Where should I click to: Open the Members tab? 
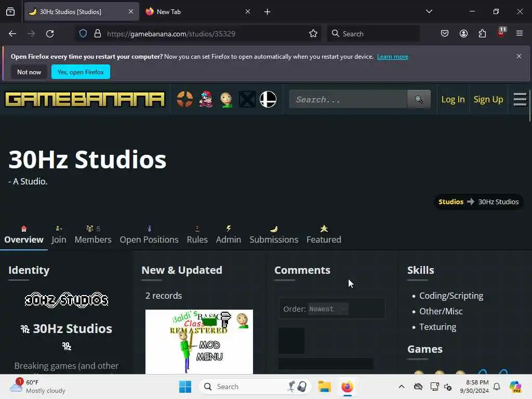pyautogui.click(x=93, y=235)
